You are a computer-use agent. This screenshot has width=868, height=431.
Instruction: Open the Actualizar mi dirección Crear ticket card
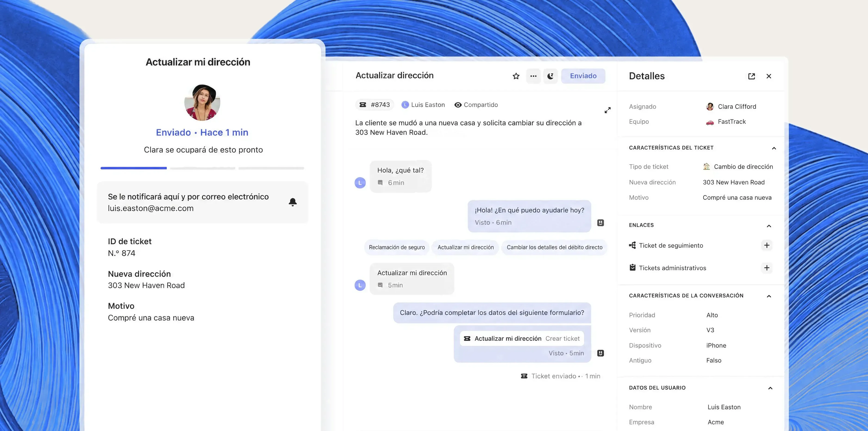(x=522, y=339)
